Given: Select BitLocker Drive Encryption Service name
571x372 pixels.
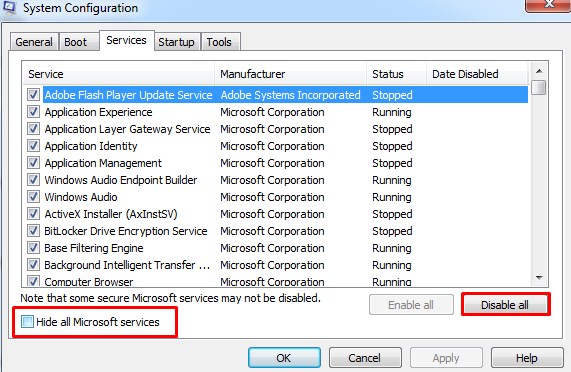Looking at the screenshot, I should coord(126,231).
